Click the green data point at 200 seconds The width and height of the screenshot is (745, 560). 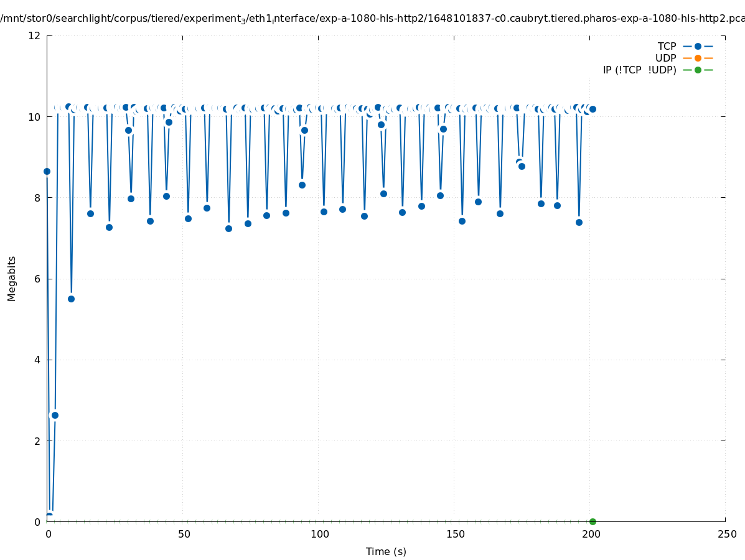[x=593, y=521]
